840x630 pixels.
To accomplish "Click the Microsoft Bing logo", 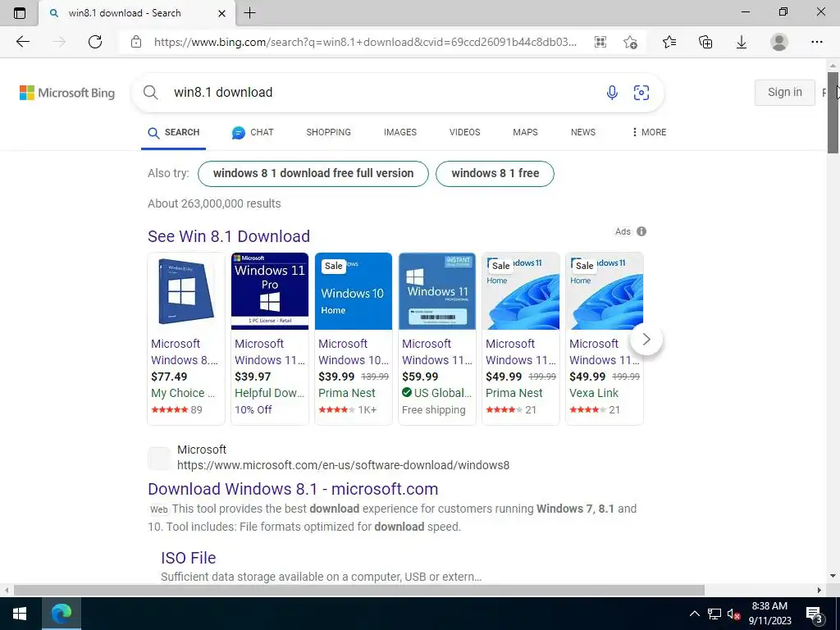I will pos(67,93).
